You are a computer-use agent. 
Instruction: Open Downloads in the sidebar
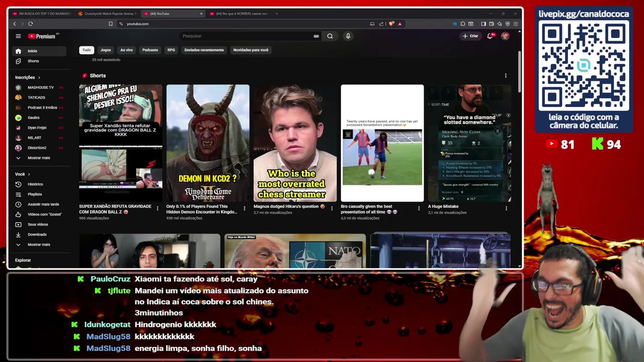[40, 234]
